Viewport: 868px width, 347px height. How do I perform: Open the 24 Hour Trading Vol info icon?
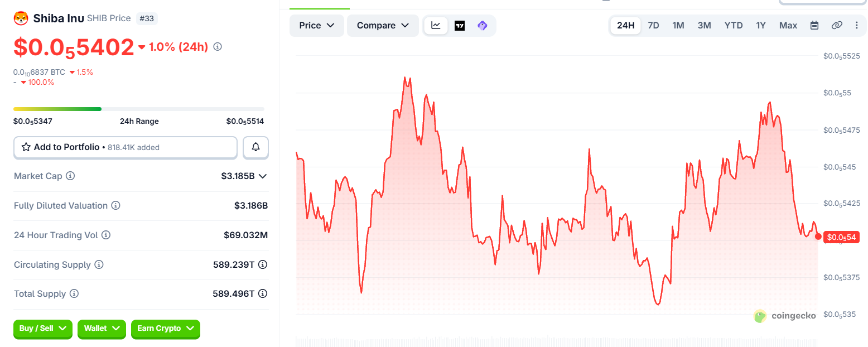[x=105, y=235]
